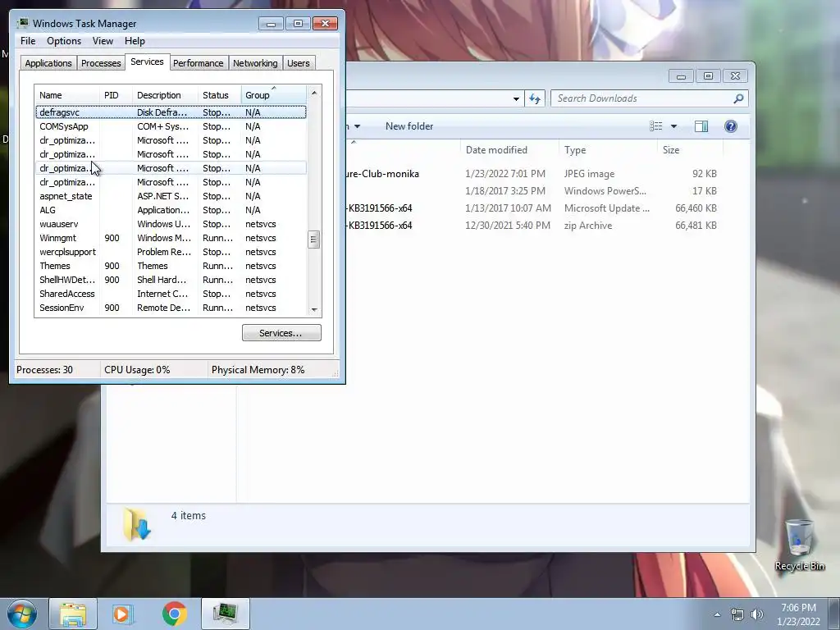Select the wuauserv service row
The width and height of the screenshot is (840, 630).
(171, 224)
